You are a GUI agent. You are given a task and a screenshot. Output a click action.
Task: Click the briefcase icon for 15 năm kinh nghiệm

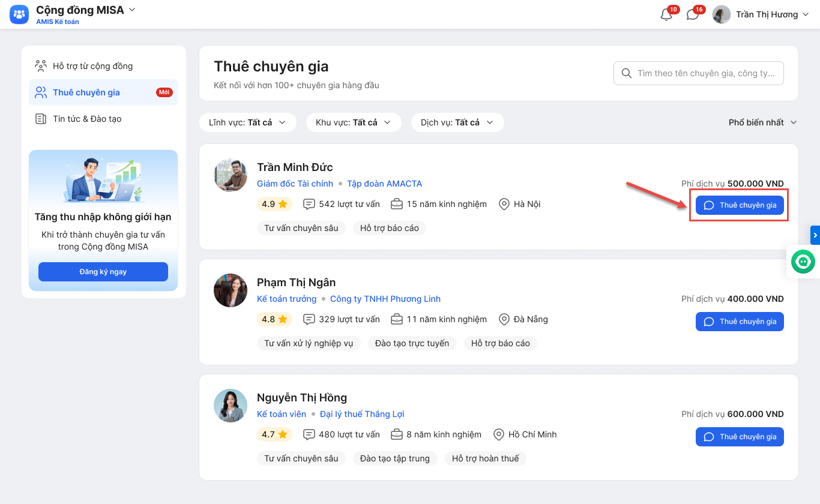coord(397,204)
